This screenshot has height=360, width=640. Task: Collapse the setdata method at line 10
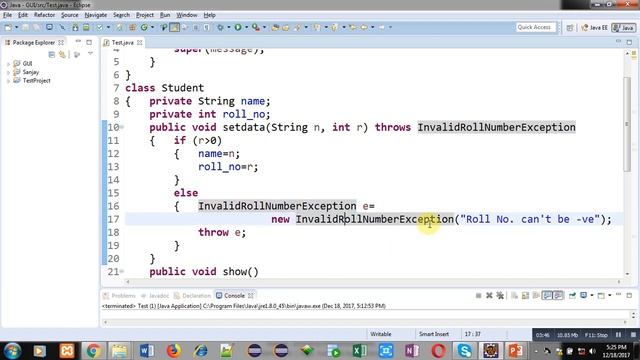(122, 127)
